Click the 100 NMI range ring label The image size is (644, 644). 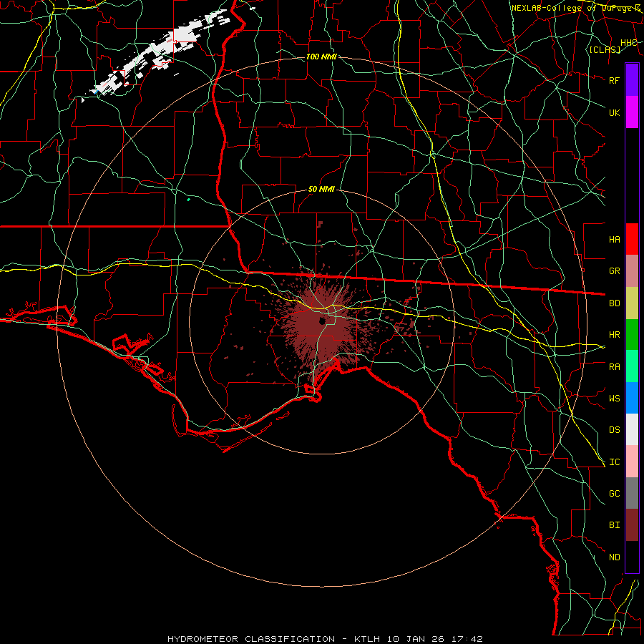(x=321, y=57)
